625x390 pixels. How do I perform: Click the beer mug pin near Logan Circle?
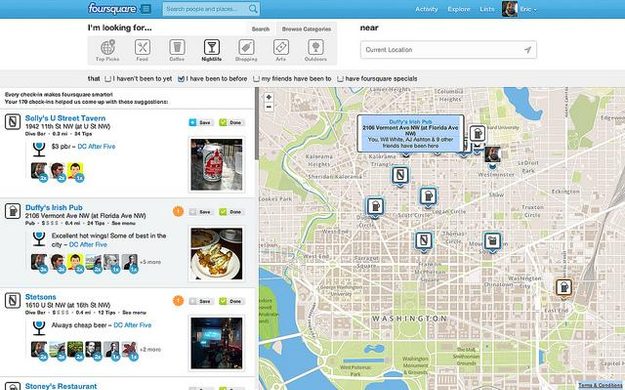(x=428, y=197)
